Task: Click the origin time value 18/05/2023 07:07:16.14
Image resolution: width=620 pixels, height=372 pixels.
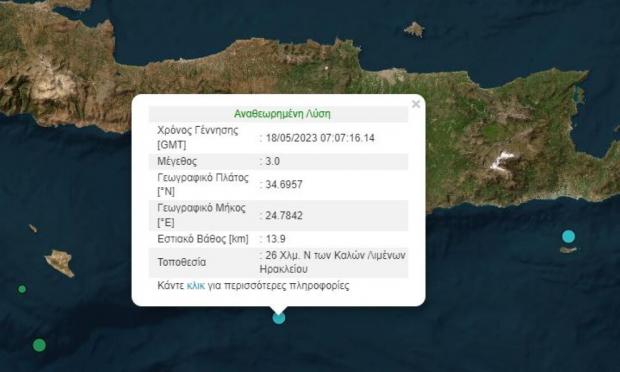Action: (320, 138)
